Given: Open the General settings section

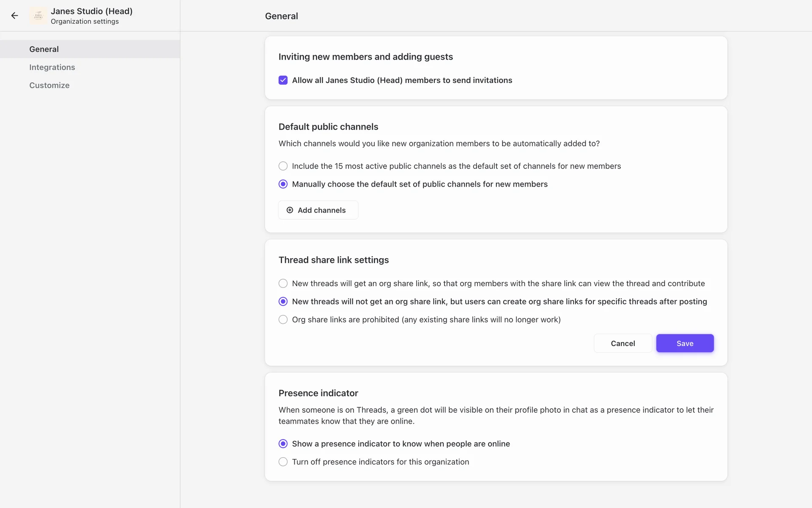Looking at the screenshot, I should pyautogui.click(x=44, y=49).
